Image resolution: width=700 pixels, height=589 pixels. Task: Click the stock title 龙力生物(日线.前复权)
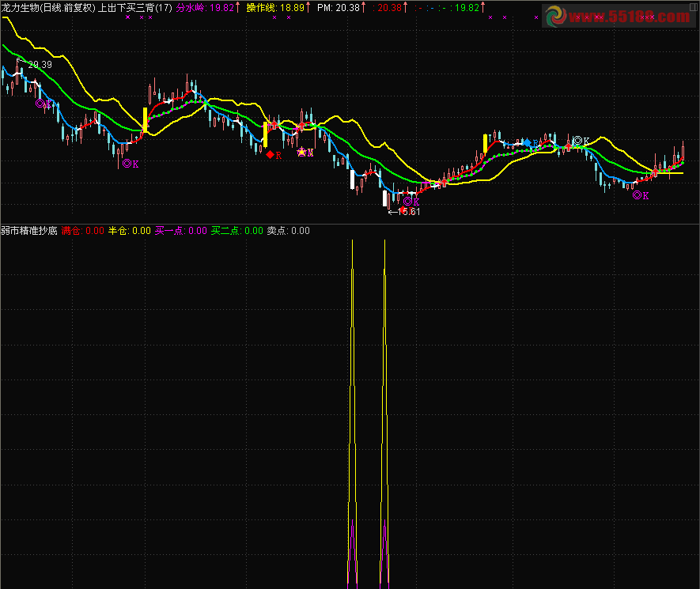[x=48, y=8]
